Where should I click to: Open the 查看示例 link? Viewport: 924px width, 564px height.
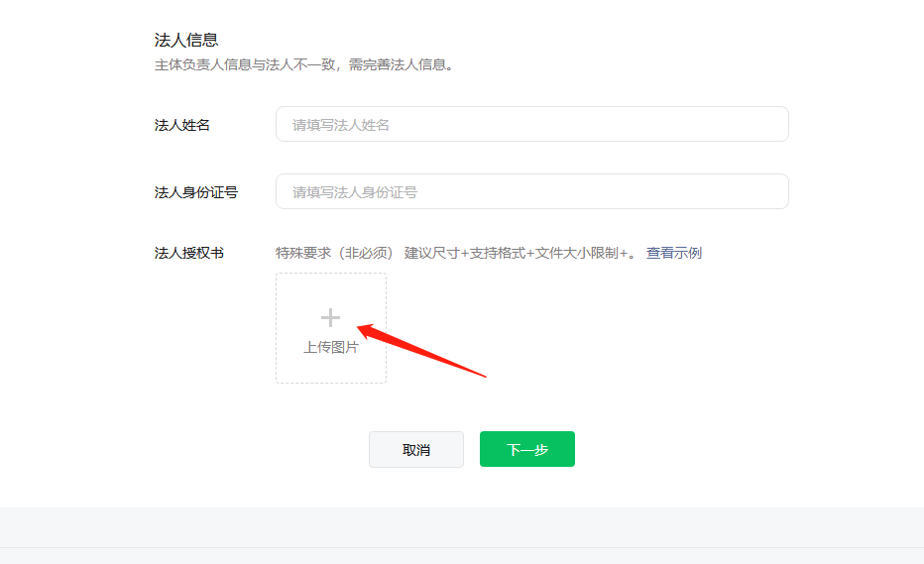673,253
